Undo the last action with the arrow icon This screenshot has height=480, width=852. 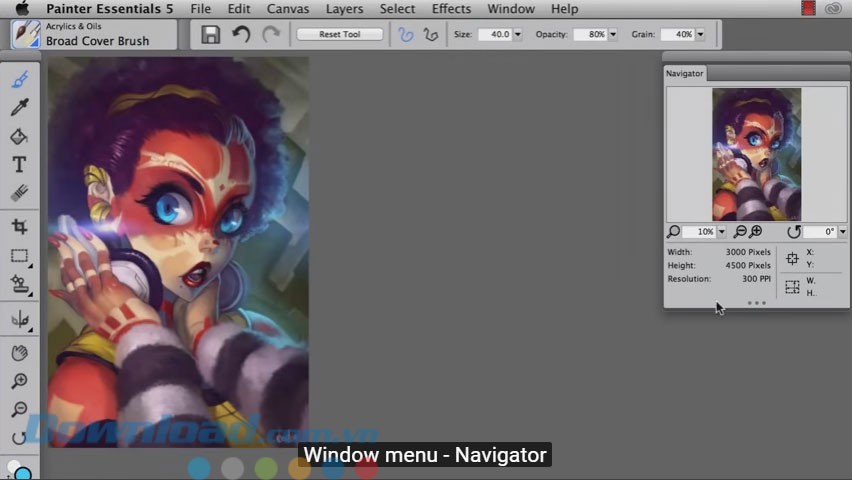click(x=241, y=35)
